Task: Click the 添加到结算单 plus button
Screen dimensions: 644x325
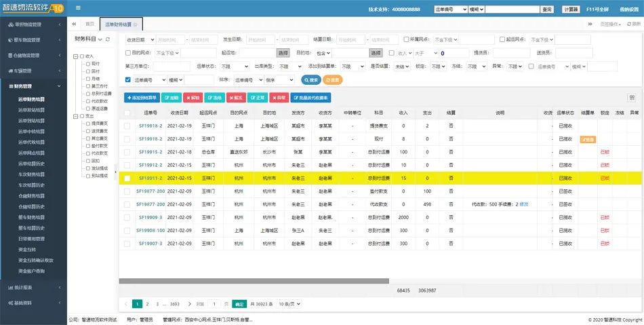Action: [x=142, y=98]
